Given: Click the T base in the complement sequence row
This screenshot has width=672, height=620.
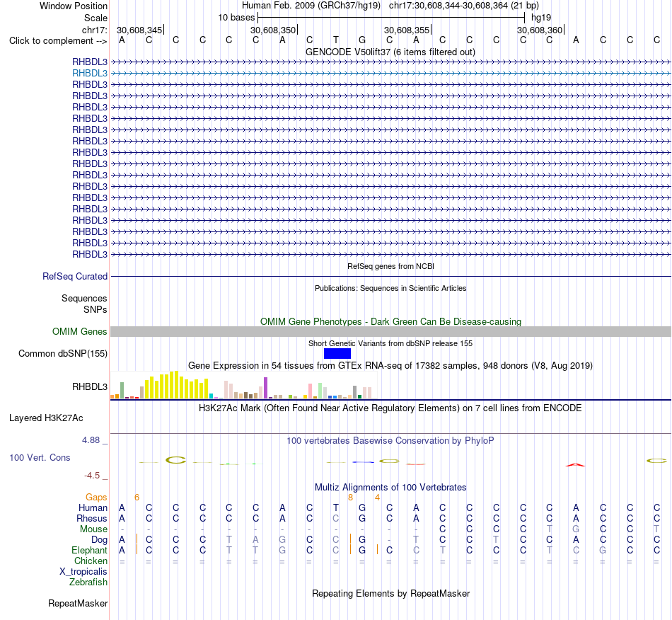Looking at the screenshot, I should pyautogui.click(x=336, y=40).
